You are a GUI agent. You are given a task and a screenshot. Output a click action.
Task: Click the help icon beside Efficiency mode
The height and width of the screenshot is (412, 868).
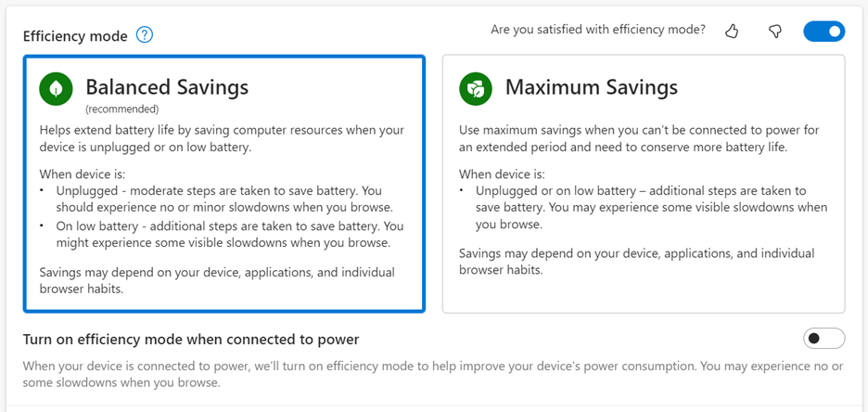[x=145, y=35]
